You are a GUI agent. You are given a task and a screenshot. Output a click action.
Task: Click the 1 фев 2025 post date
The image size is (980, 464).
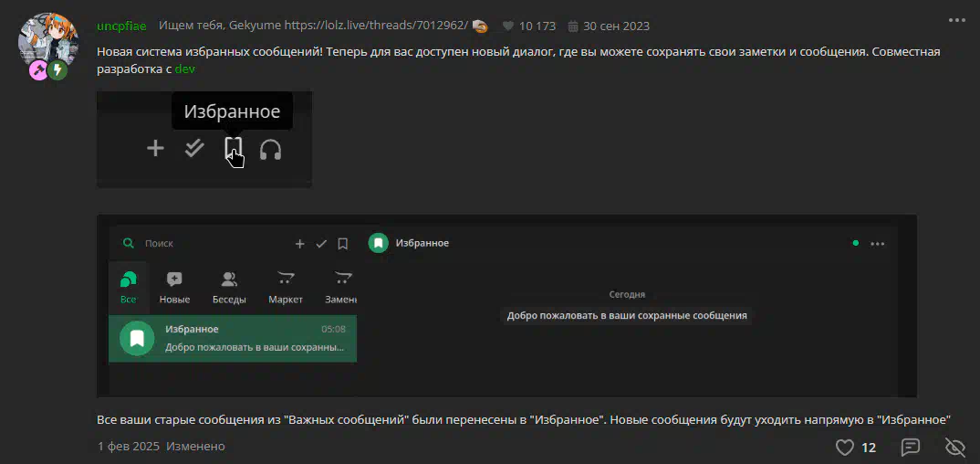tap(128, 447)
